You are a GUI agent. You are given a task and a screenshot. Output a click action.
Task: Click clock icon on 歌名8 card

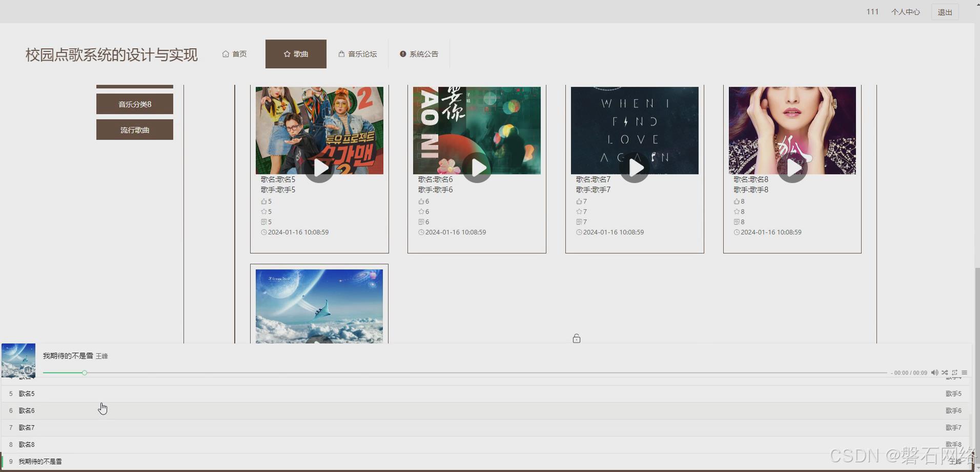coord(737,232)
